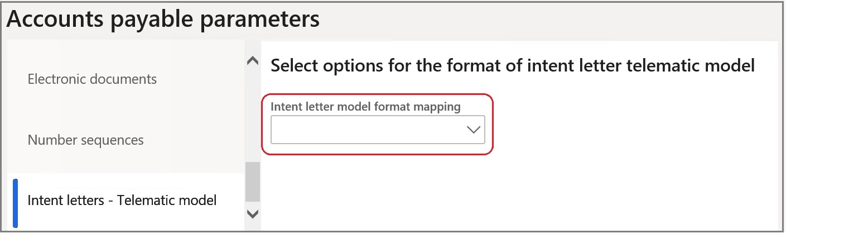Expand the Intent letter model format mapping chevron

(473, 130)
